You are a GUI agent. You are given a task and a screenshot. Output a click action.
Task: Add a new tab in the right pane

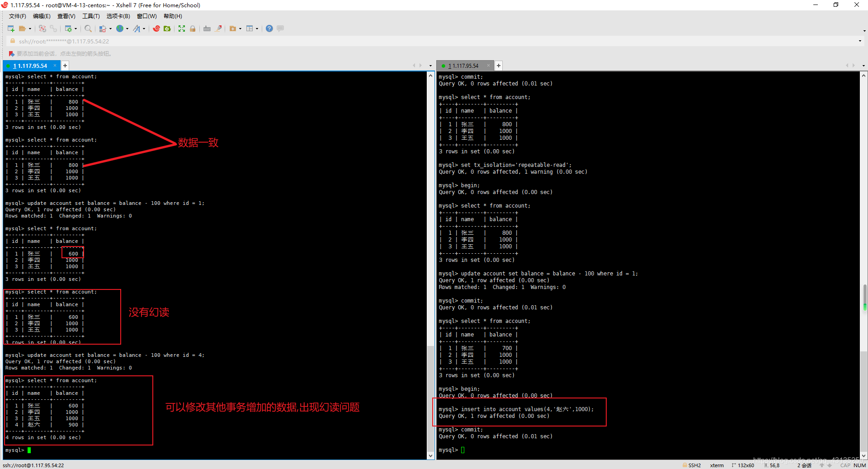pyautogui.click(x=499, y=66)
